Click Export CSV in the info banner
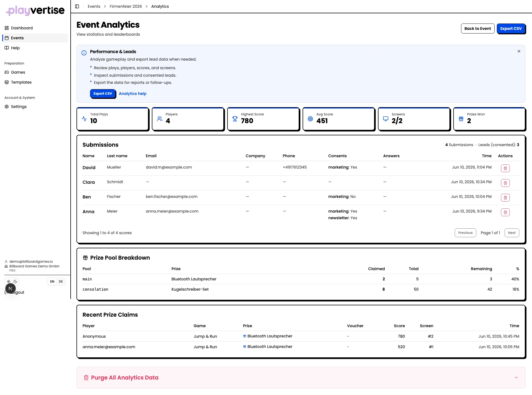 pyautogui.click(x=103, y=94)
